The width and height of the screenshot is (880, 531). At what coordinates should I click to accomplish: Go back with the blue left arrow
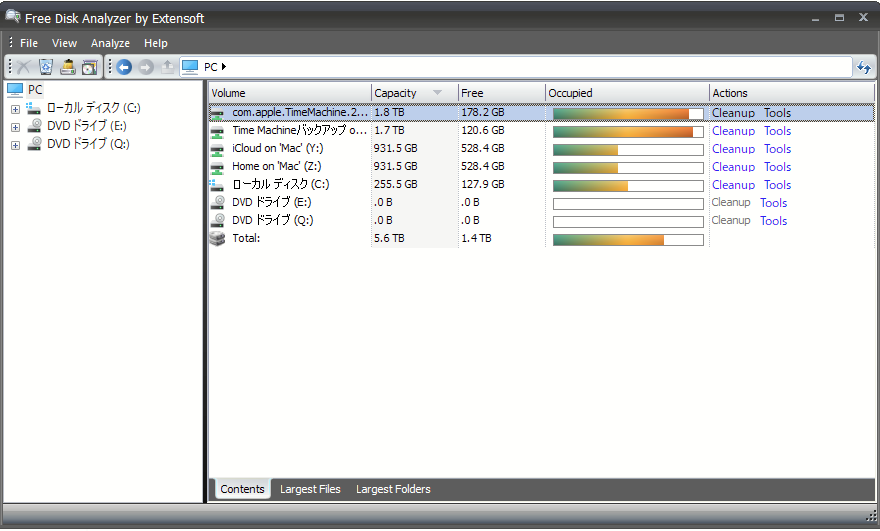[124, 67]
